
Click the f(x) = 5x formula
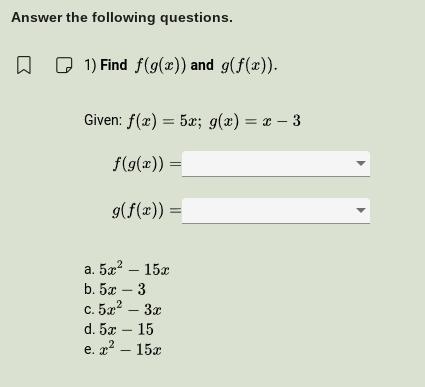[x=164, y=121]
